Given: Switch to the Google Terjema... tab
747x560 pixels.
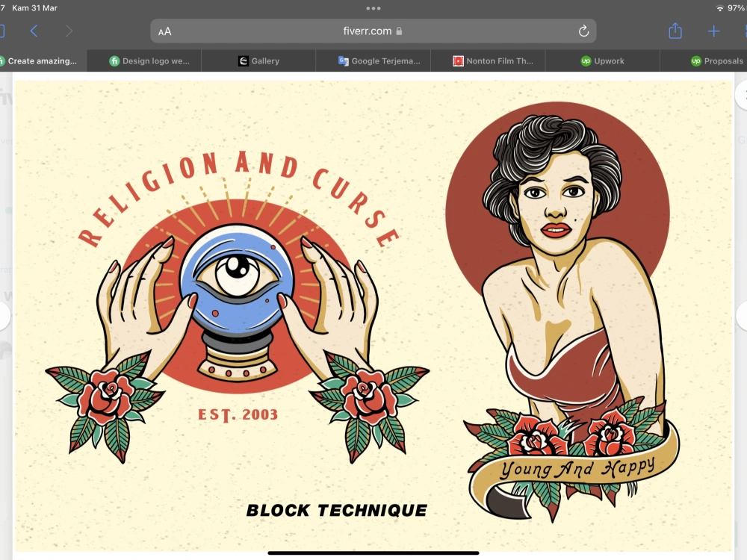Looking at the screenshot, I should [373, 61].
